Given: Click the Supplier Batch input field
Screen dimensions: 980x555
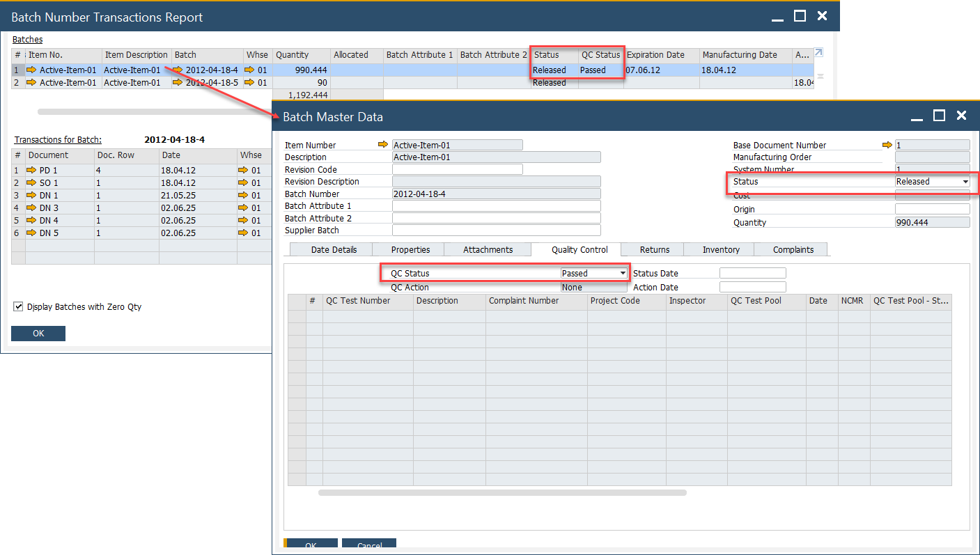Looking at the screenshot, I should [496, 230].
